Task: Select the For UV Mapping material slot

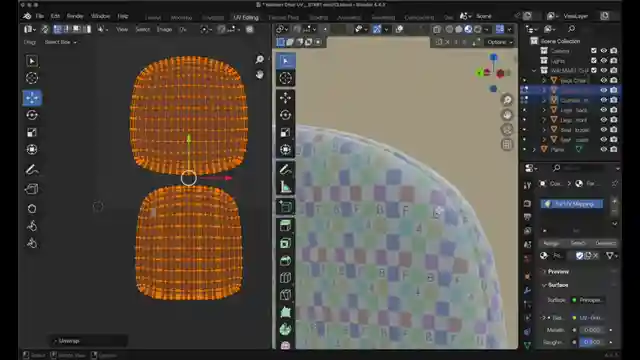Action: point(572,204)
